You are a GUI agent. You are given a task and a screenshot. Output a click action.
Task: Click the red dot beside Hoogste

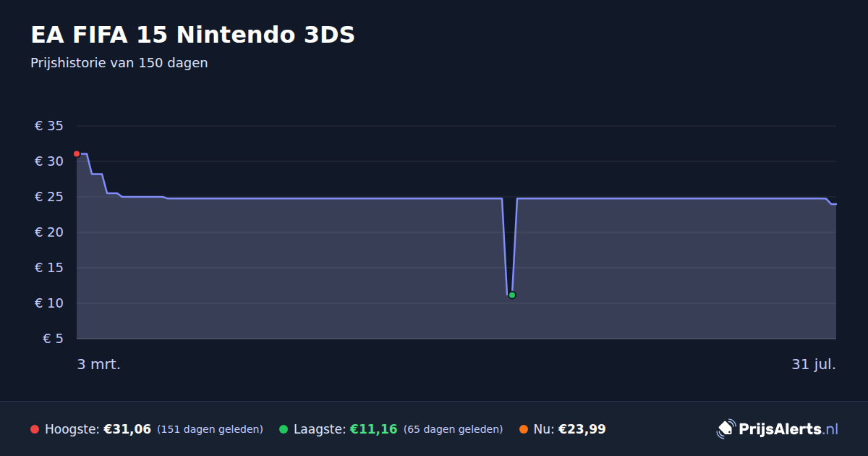coord(35,429)
